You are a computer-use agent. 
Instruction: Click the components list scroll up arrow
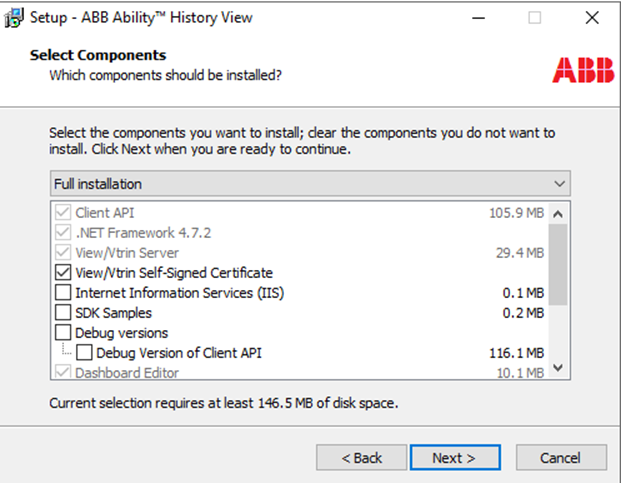tap(558, 214)
